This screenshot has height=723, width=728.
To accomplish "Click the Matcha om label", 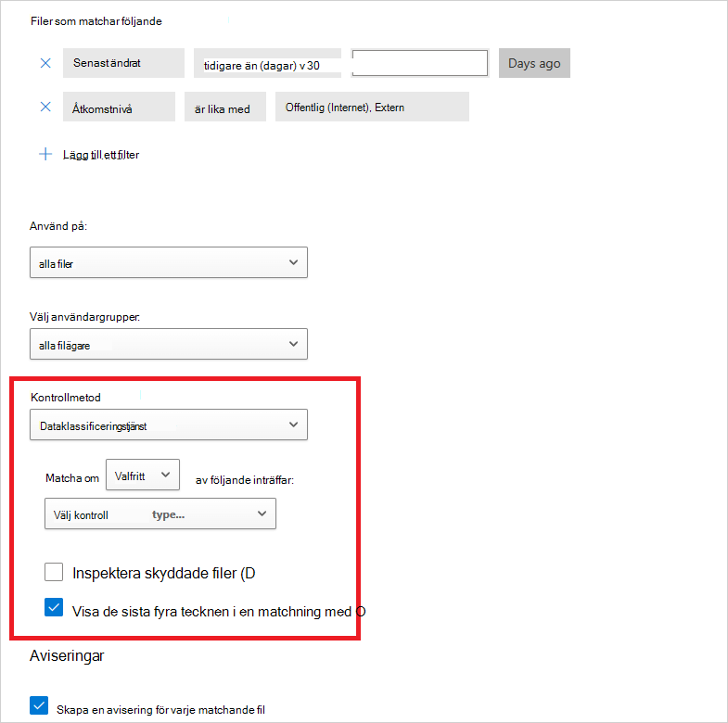I will pyautogui.click(x=72, y=478).
